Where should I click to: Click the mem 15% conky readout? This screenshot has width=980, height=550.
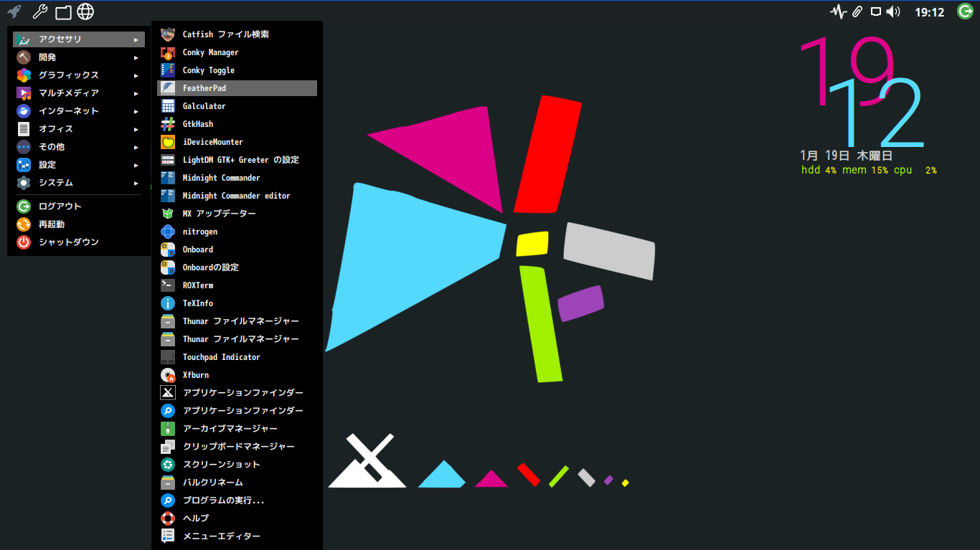[x=864, y=170]
